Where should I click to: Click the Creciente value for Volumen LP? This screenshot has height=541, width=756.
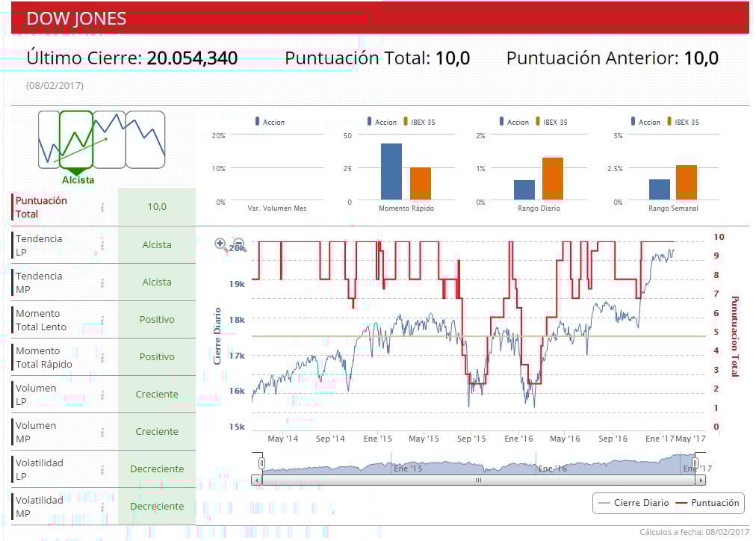(157, 395)
